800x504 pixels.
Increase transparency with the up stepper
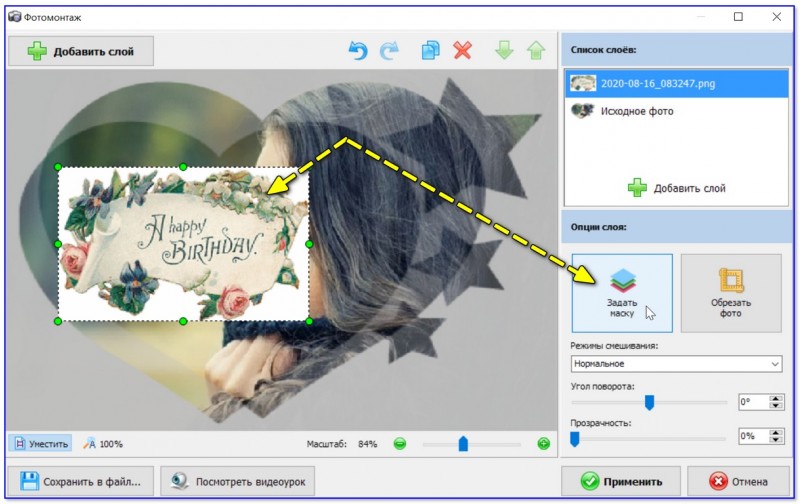[776, 433]
